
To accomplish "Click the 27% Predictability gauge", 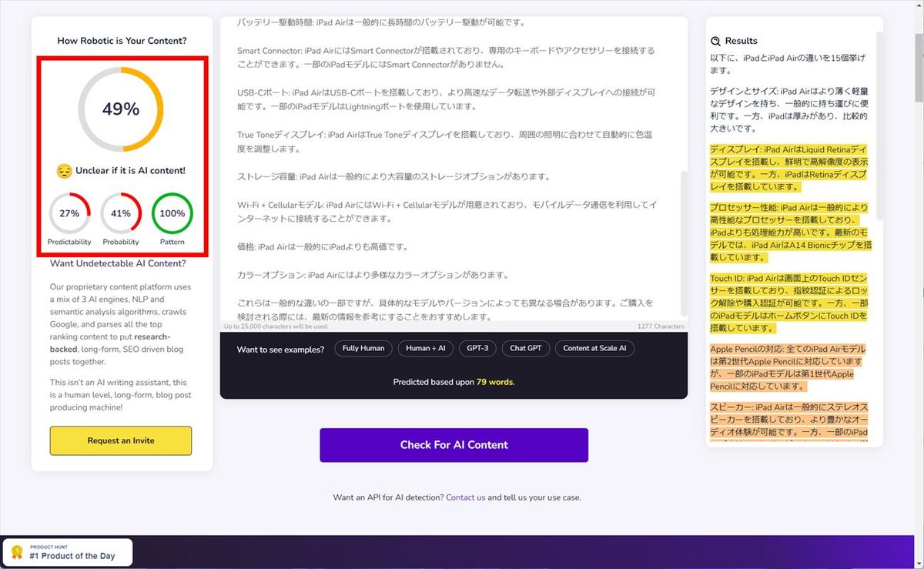I will click(69, 213).
